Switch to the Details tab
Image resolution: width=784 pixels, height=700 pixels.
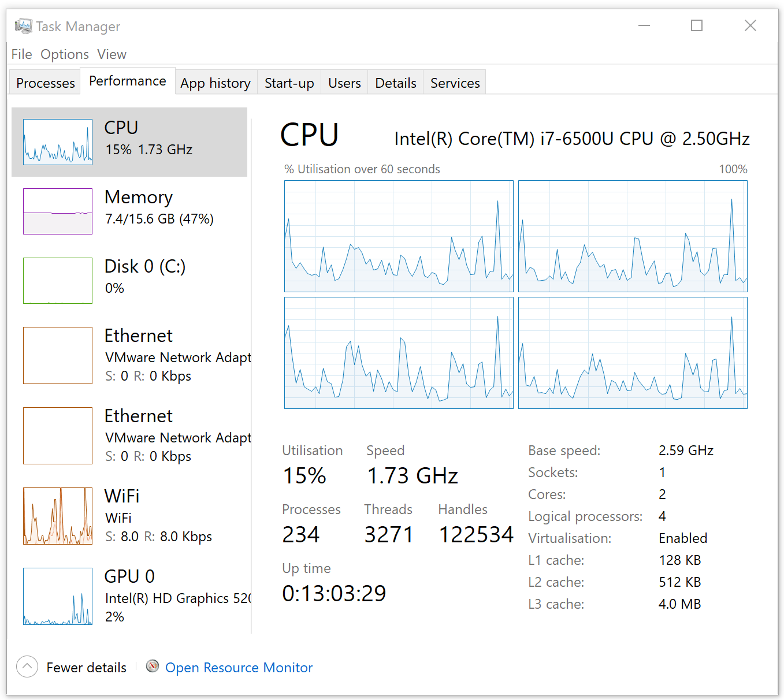pyautogui.click(x=396, y=83)
